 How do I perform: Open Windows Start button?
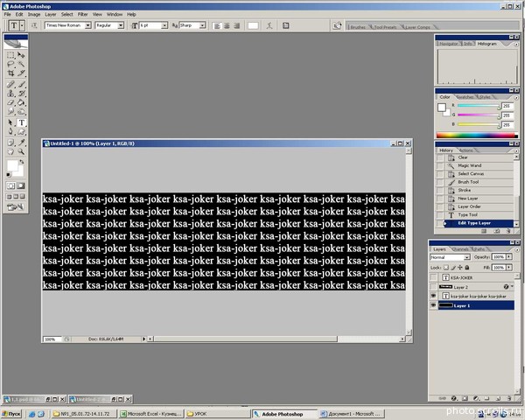[11, 414]
